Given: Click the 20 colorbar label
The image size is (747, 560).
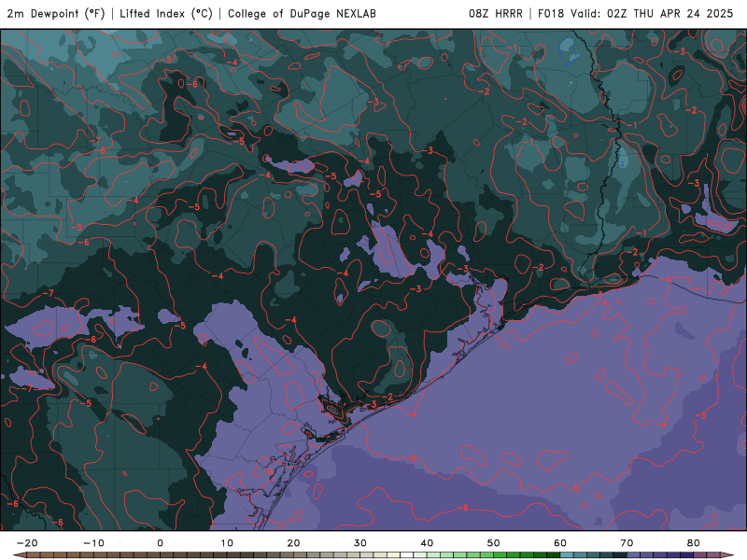Looking at the screenshot, I should (x=293, y=543).
